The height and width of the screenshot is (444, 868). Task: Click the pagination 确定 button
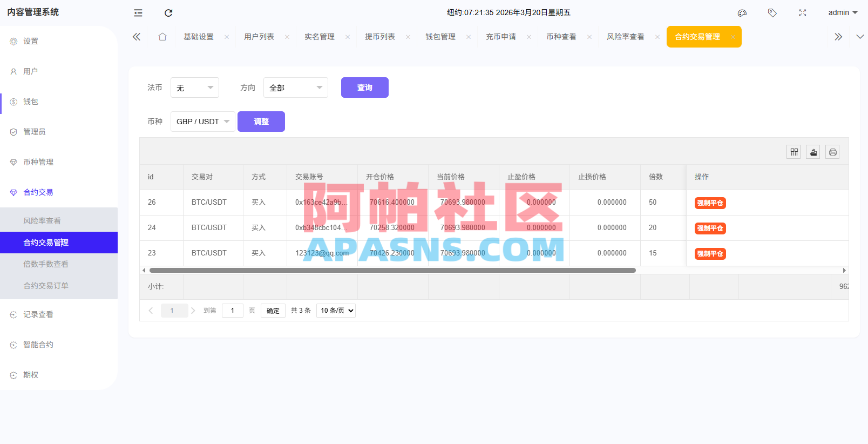[x=273, y=311]
